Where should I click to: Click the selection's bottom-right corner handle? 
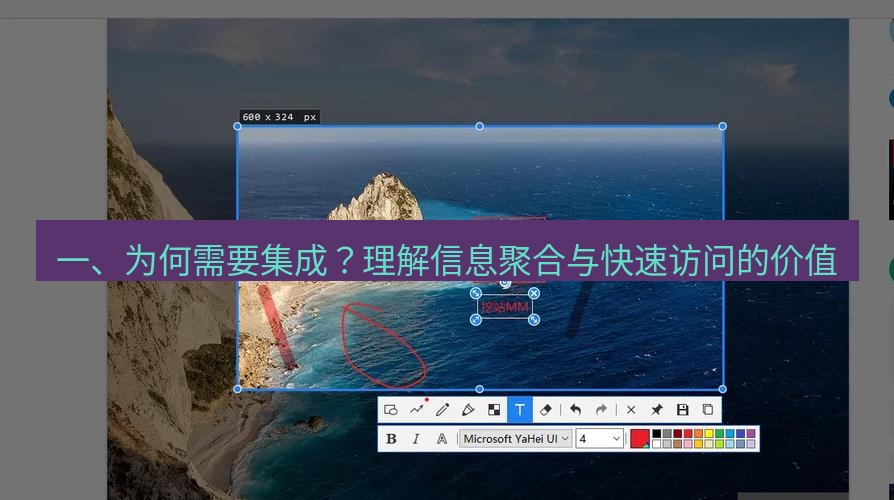[722, 389]
